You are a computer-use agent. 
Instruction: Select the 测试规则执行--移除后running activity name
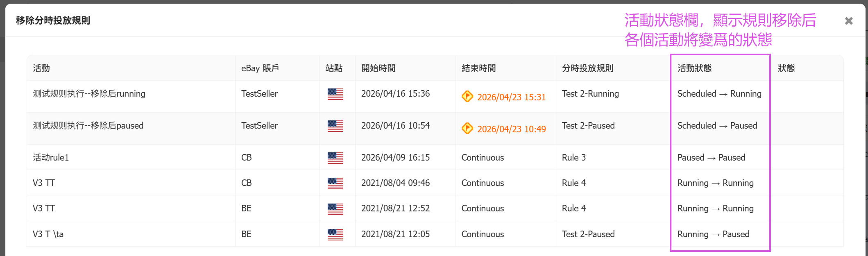[89, 94]
